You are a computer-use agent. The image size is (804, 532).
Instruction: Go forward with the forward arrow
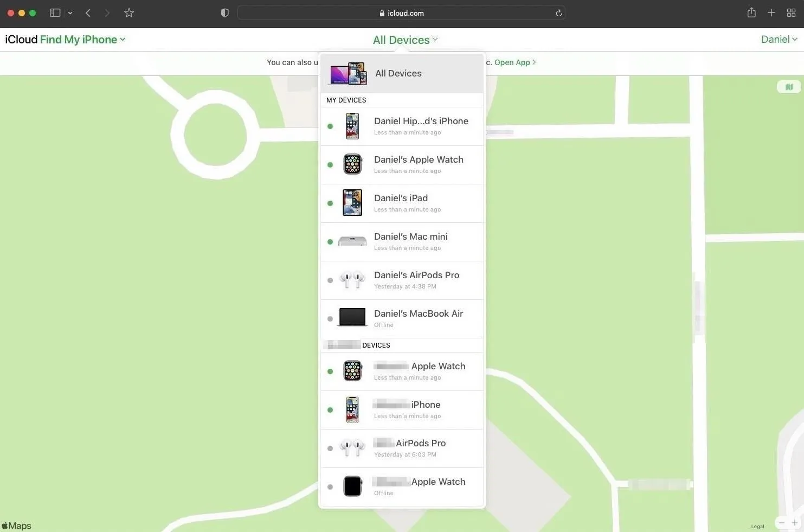[x=107, y=12]
